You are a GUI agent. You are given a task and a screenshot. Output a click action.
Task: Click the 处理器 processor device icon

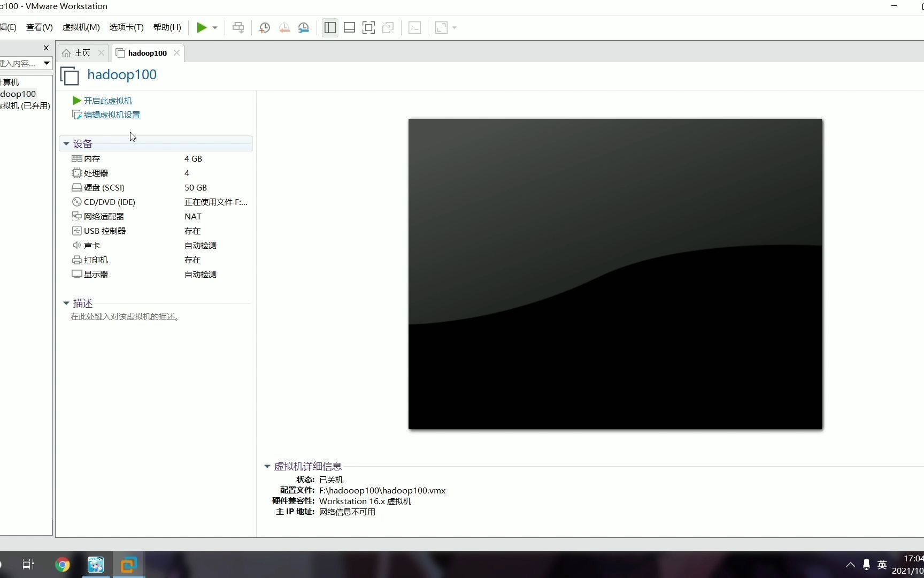(x=77, y=173)
